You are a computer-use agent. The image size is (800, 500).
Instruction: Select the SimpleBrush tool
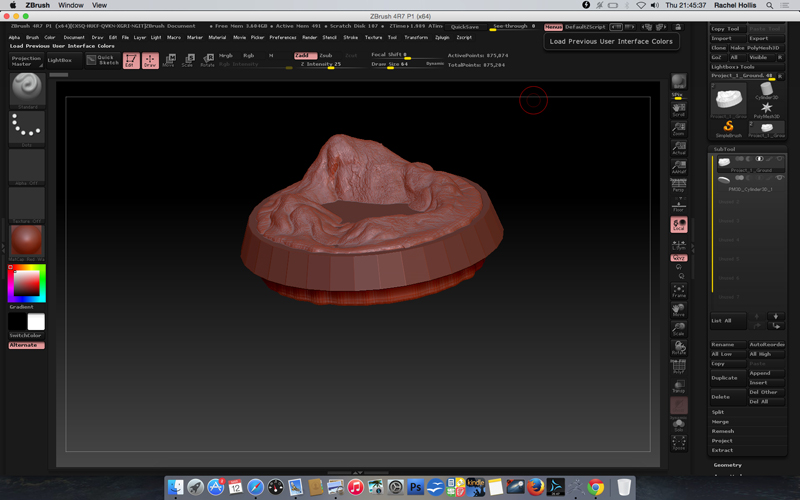[x=729, y=129]
